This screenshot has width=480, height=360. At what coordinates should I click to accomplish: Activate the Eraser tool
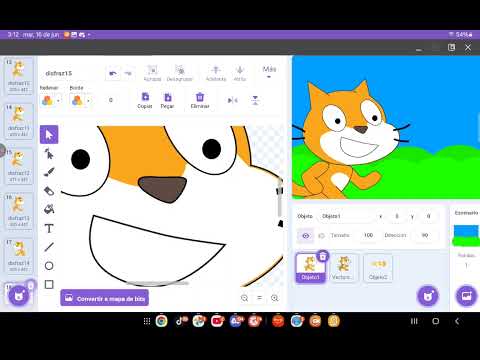click(49, 191)
